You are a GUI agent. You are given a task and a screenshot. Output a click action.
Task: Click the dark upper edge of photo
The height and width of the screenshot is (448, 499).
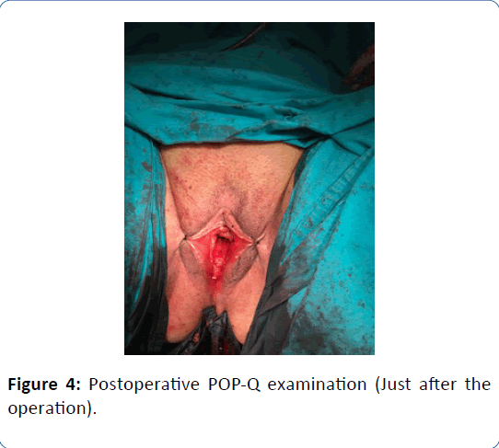[x=249, y=35]
